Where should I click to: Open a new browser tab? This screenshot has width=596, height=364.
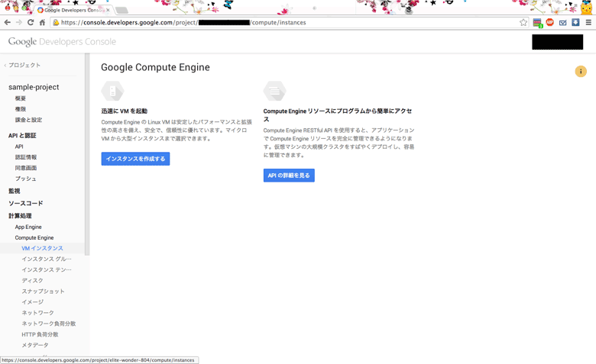(121, 10)
